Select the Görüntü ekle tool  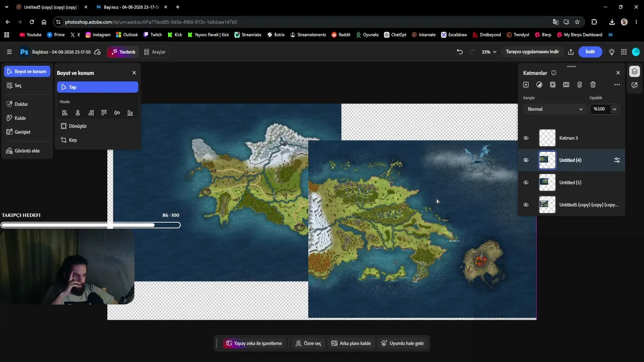(x=27, y=151)
